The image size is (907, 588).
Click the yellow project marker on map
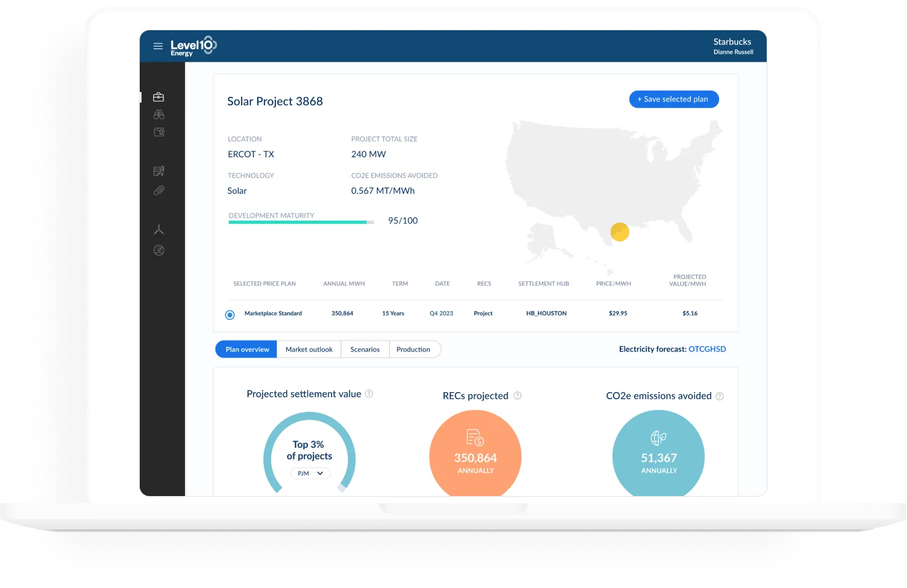620,232
